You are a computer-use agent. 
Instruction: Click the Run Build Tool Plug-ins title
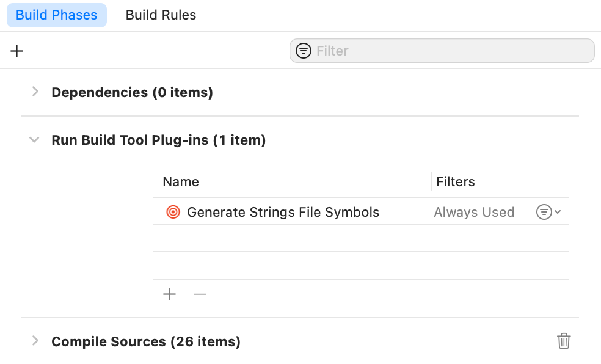point(158,140)
